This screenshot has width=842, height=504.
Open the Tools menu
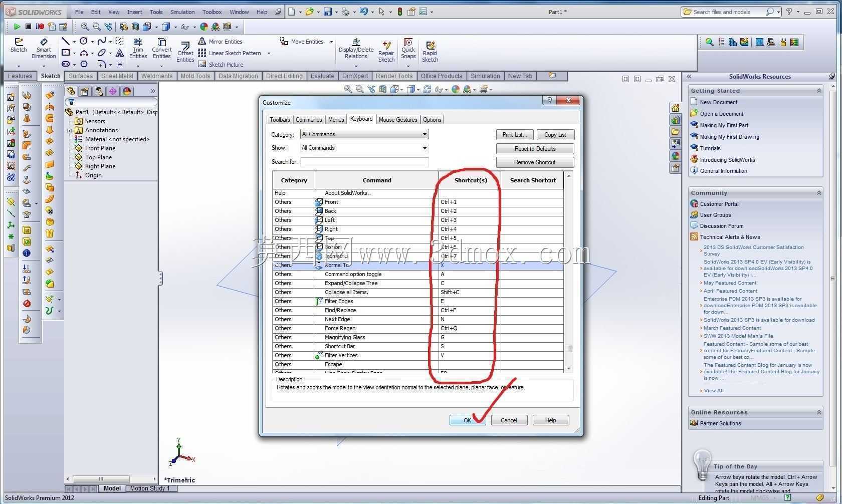click(x=156, y=12)
